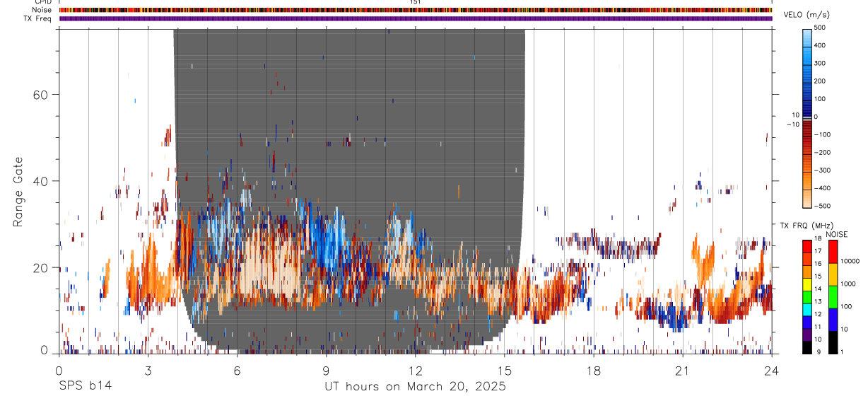Click the 10000 label in NOISE legend
This screenshot has height=401, width=868.
[x=850, y=261]
